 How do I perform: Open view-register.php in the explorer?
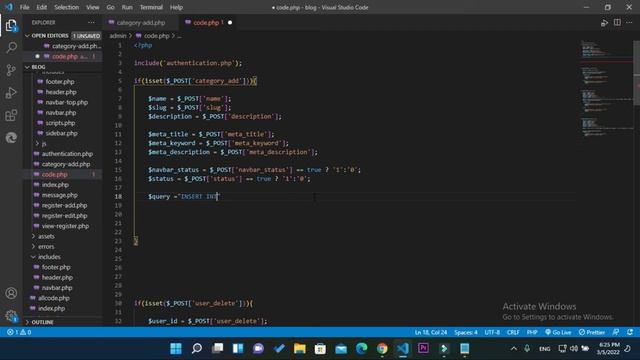pyautogui.click(x=65, y=226)
